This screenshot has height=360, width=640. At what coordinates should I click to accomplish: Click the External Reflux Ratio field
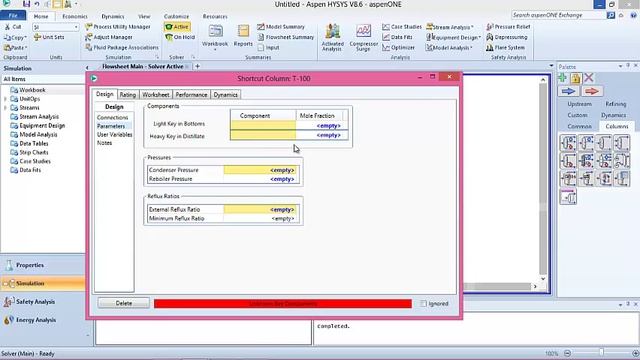click(260, 209)
